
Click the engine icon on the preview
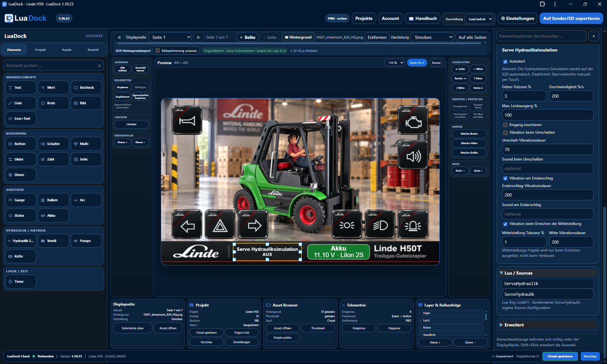(x=413, y=120)
